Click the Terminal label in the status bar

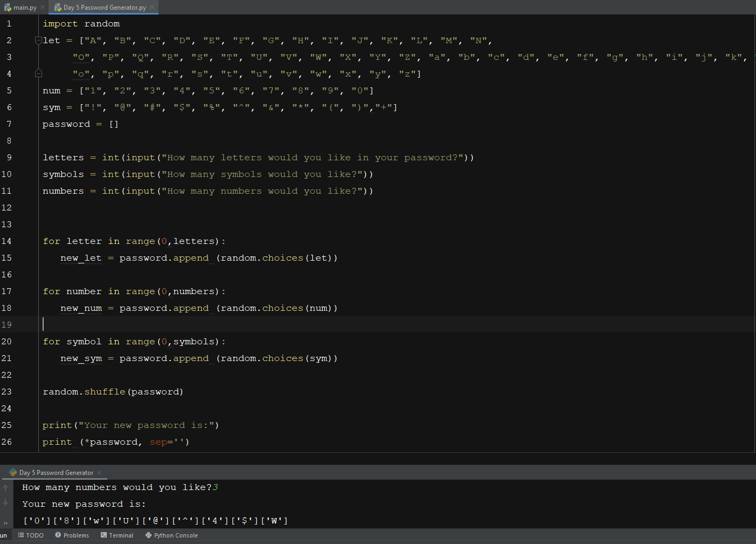coord(121,535)
